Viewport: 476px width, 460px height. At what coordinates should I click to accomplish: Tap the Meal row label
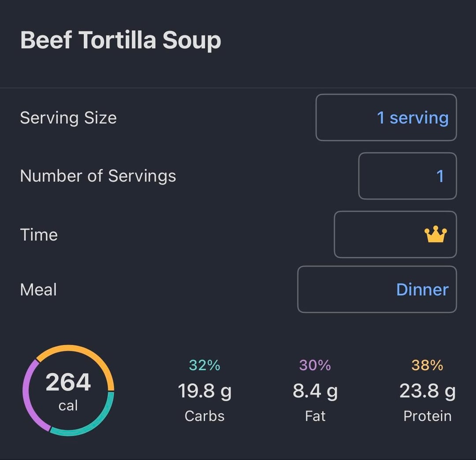click(x=38, y=290)
